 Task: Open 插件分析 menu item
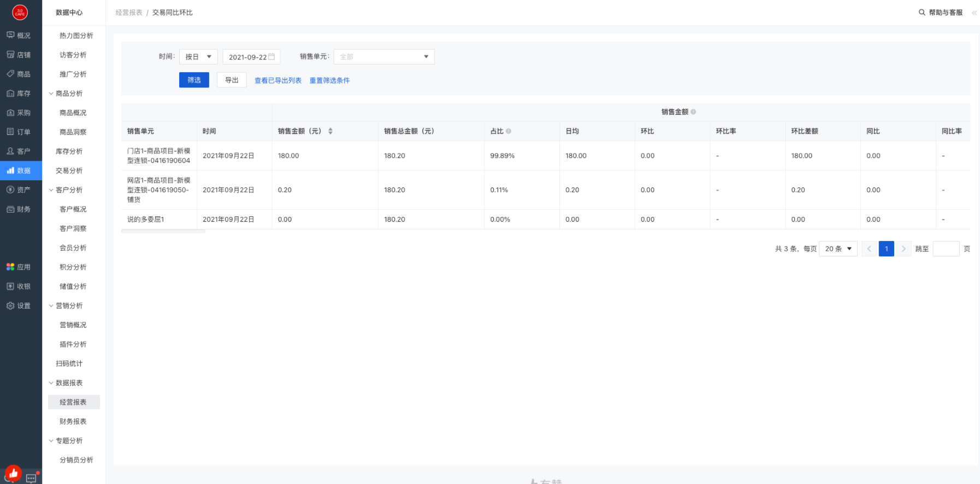pos(73,344)
